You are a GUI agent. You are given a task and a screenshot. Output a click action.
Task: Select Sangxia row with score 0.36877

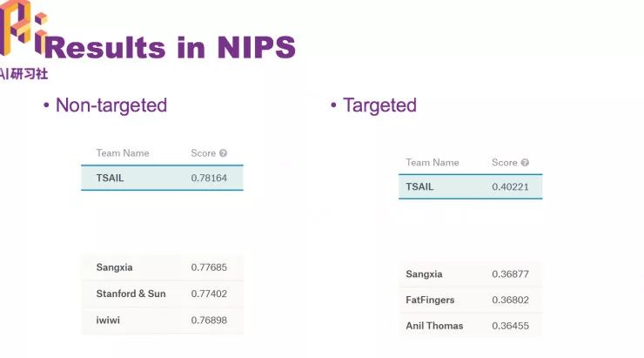click(470, 274)
